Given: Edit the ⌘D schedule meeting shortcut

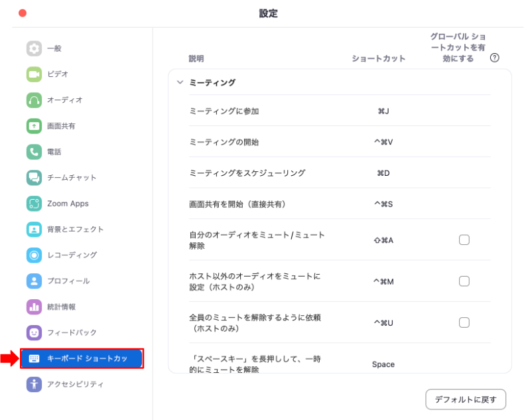Looking at the screenshot, I should [x=383, y=173].
